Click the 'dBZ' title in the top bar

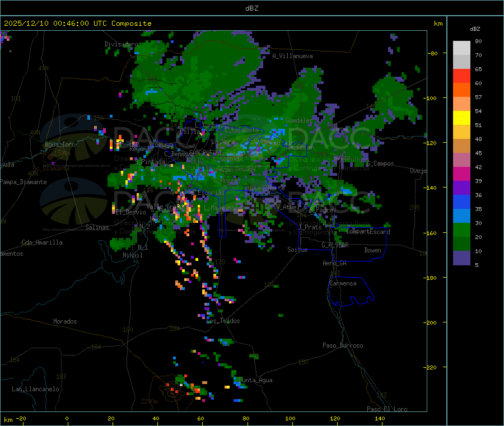coord(251,8)
